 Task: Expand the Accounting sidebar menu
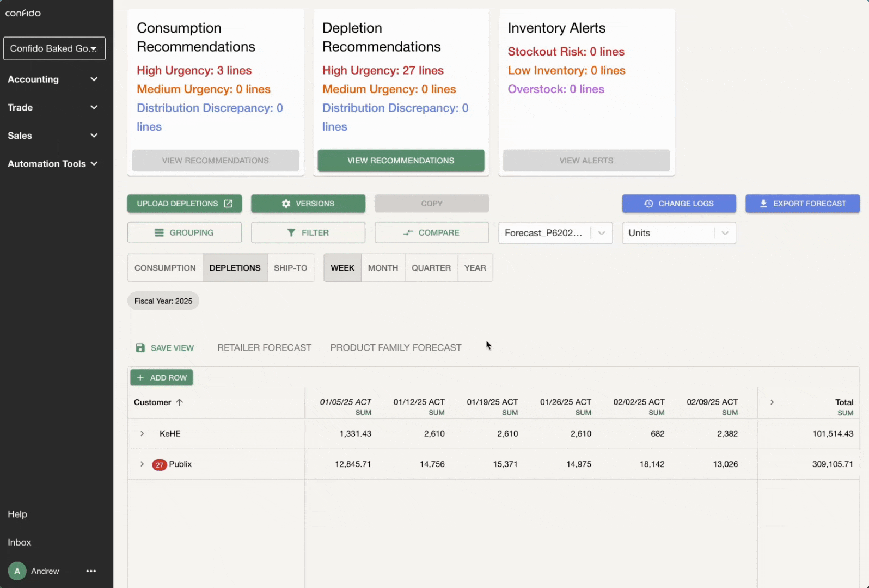point(53,79)
